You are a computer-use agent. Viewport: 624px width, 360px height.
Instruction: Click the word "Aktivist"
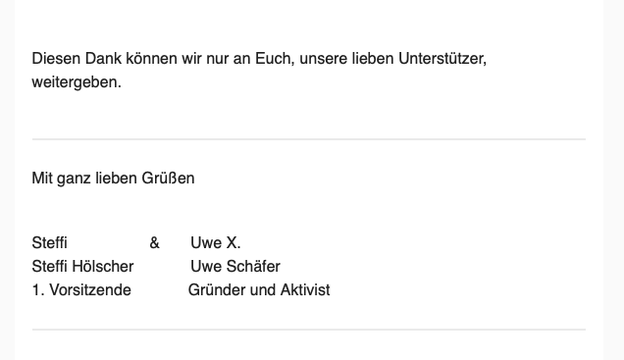tap(305, 290)
